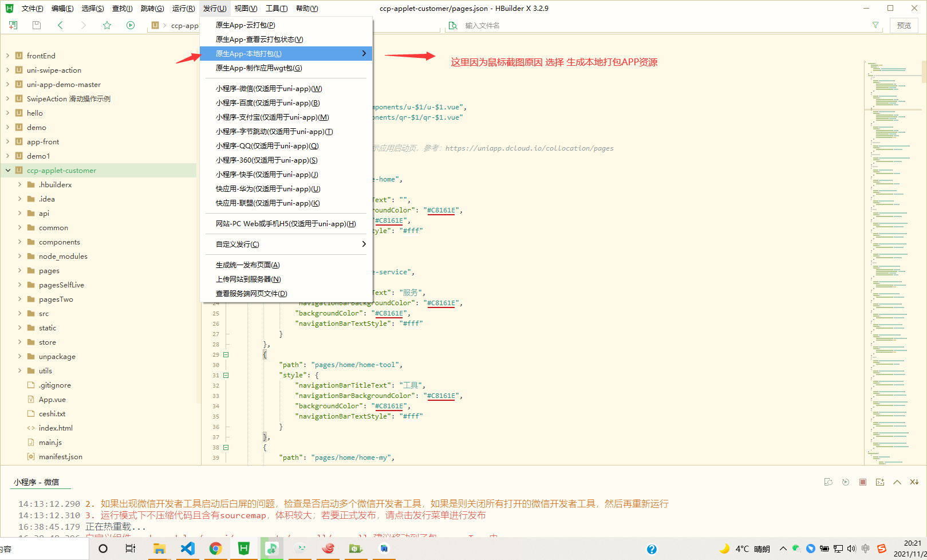
Task: Open the App.vue file
Action: 52,400
